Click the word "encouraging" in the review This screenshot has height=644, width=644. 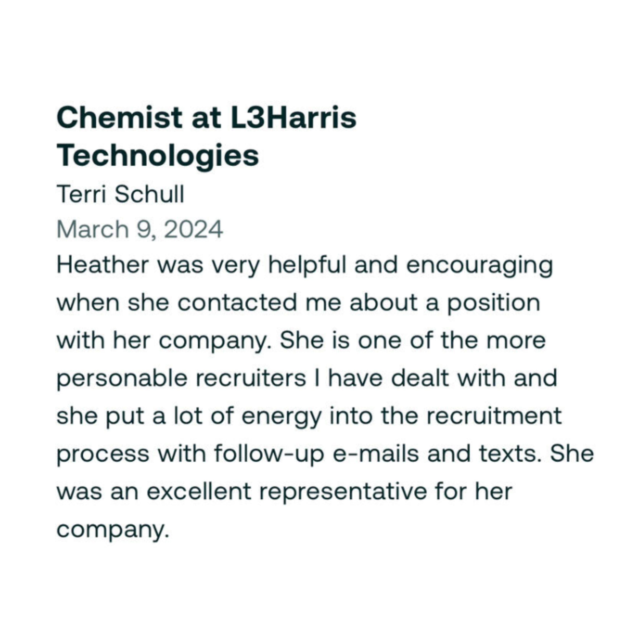click(480, 266)
